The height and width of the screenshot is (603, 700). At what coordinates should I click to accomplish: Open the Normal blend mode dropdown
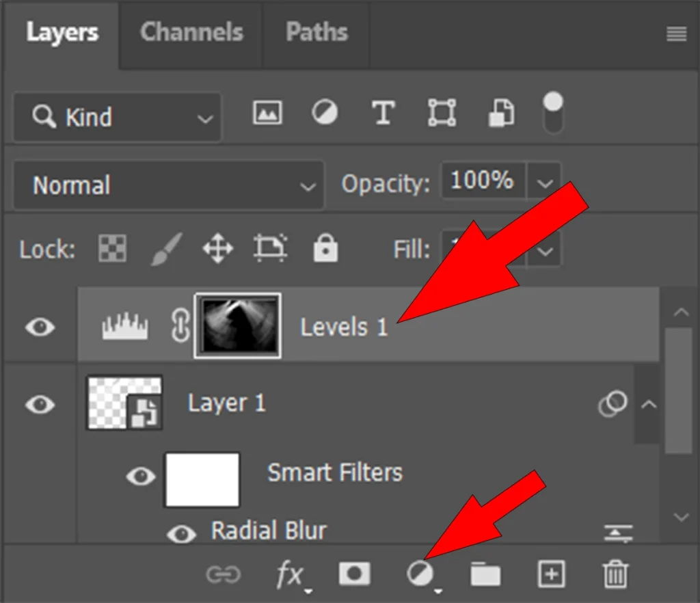[x=168, y=185]
